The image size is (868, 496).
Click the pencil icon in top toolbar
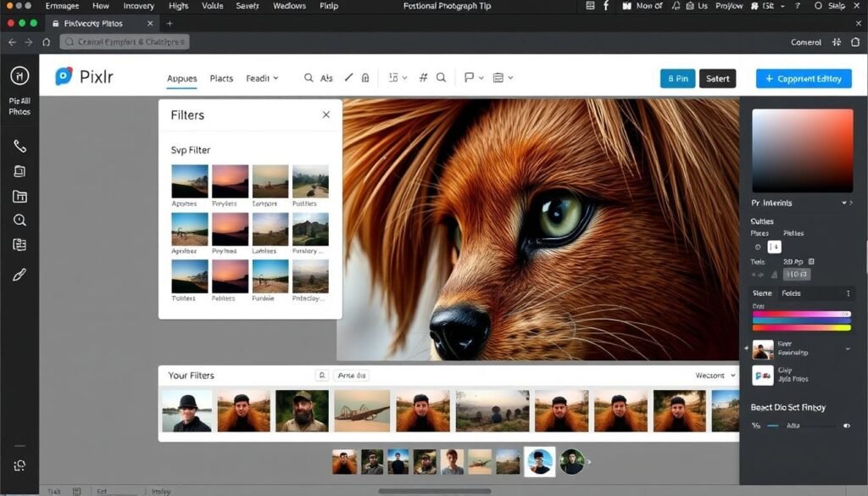tap(348, 78)
